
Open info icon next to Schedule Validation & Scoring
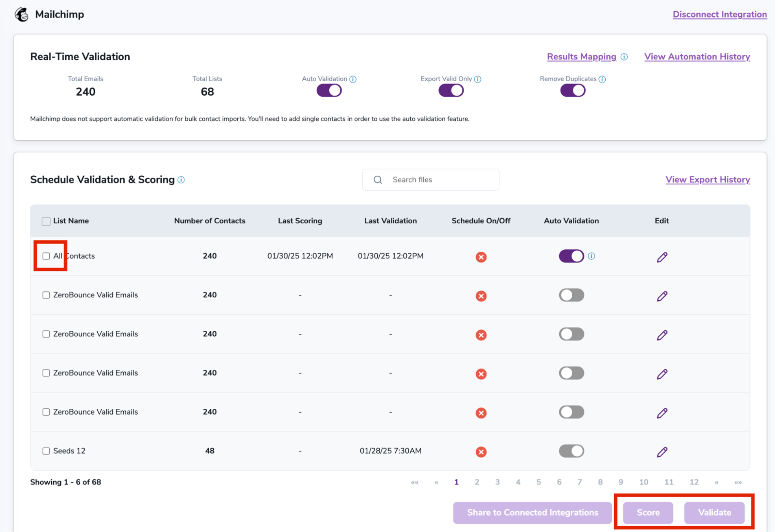181,180
